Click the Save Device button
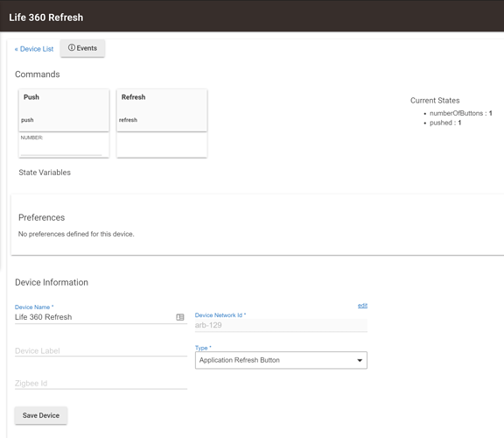The height and width of the screenshot is (438, 504). coord(41,415)
